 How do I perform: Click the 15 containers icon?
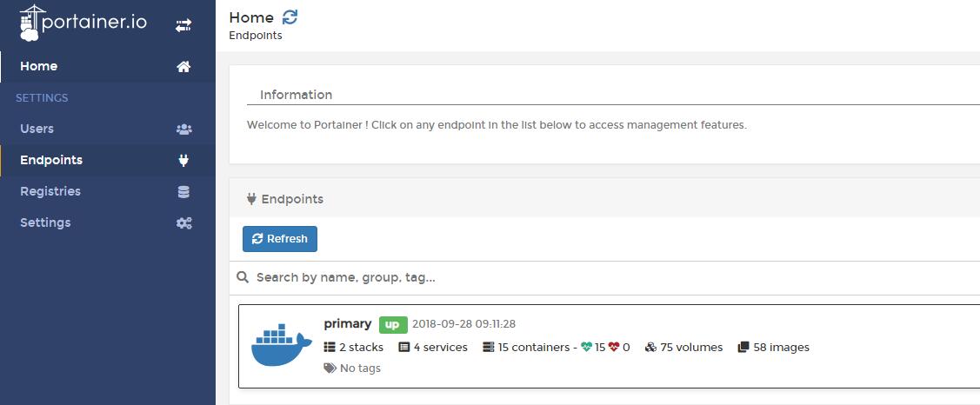tap(489, 347)
